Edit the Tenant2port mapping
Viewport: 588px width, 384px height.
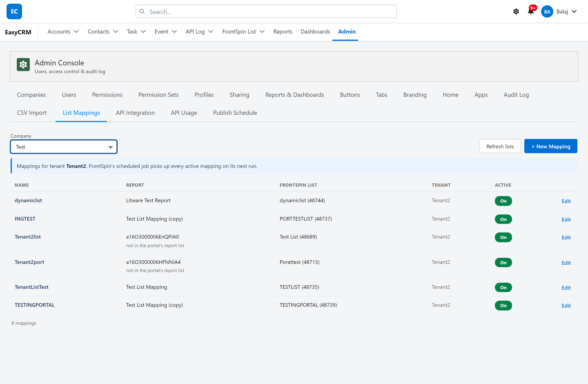tap(566, 263)
